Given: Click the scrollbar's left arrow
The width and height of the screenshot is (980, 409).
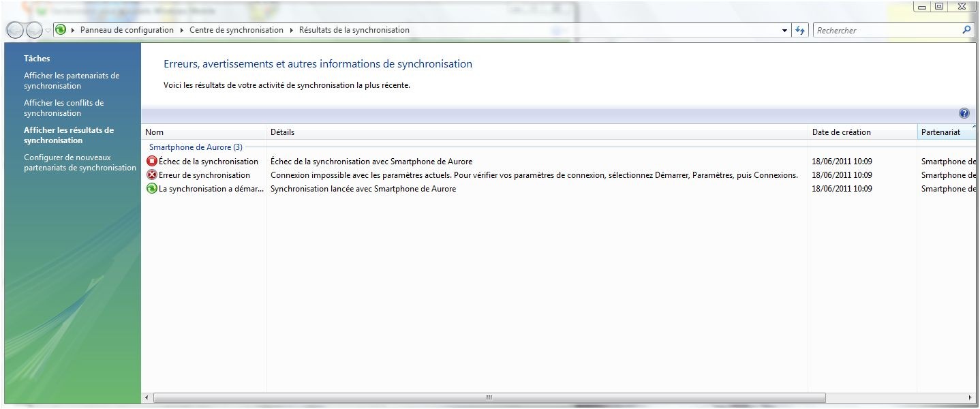Looking at the screenshot, I should (147, 397).
